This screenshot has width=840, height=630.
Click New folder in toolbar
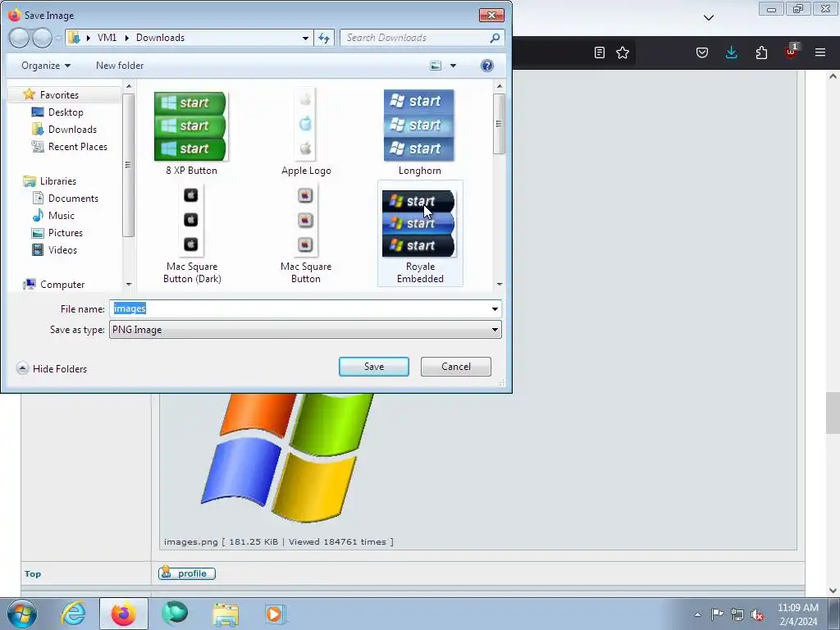coord(120,66)
